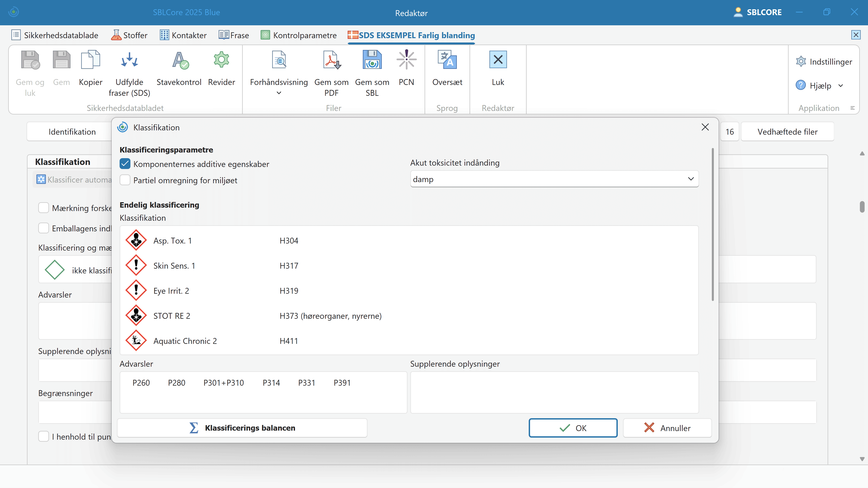Uncheck Komponenternes additive egenskaber
The width and height of the screenshot is (868, 488).
[125, 164]
